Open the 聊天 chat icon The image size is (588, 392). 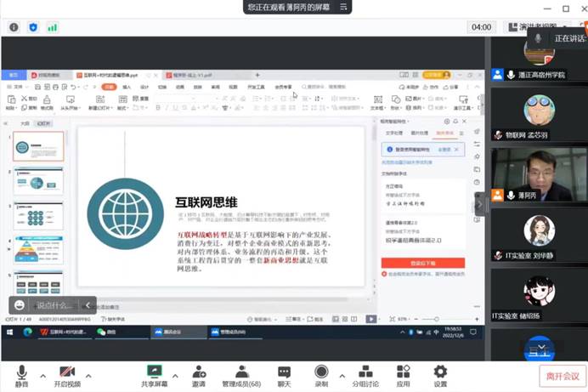point(284,373)
